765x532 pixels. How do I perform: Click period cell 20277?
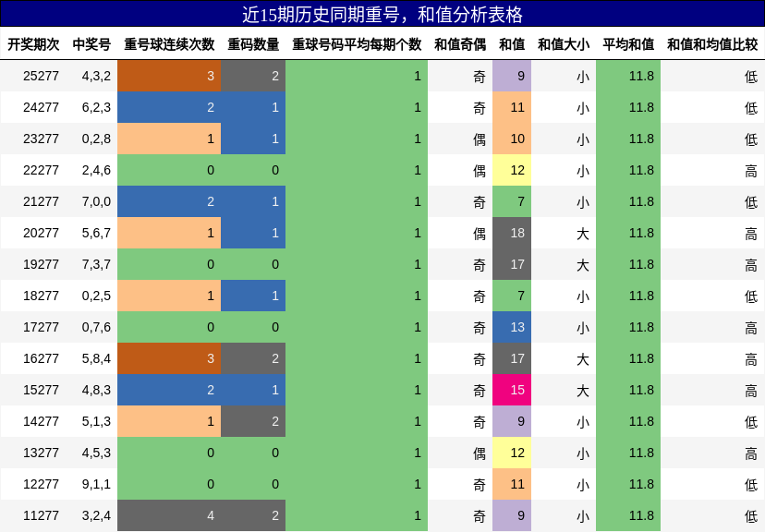pyautogui.click(x=41, y=233)
